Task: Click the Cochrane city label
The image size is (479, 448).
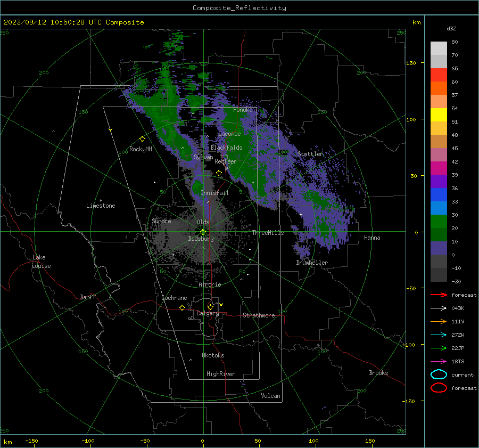Action: point(174,298)
